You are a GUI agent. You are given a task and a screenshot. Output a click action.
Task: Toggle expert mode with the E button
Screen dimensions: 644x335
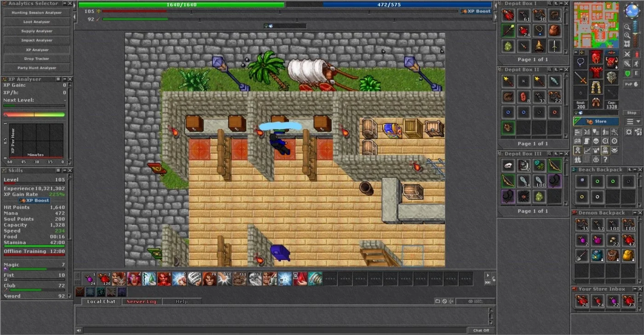pos(637,74)
